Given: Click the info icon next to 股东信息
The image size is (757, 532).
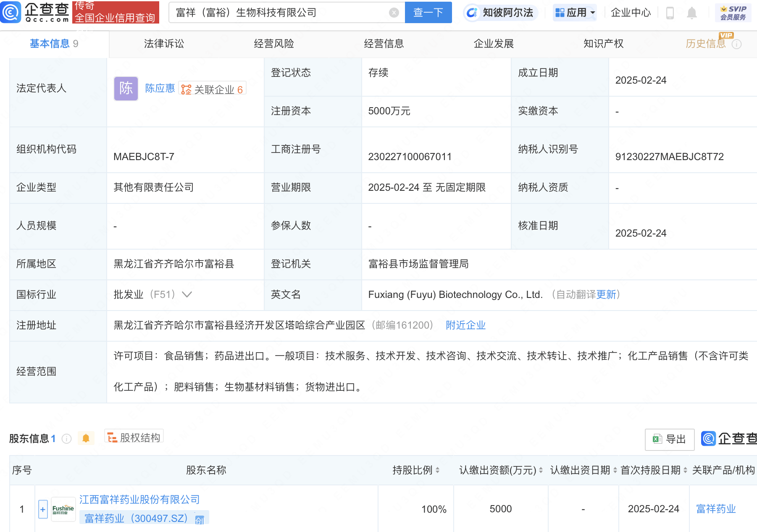Looking at the screenshot, I should click(66, 439).
